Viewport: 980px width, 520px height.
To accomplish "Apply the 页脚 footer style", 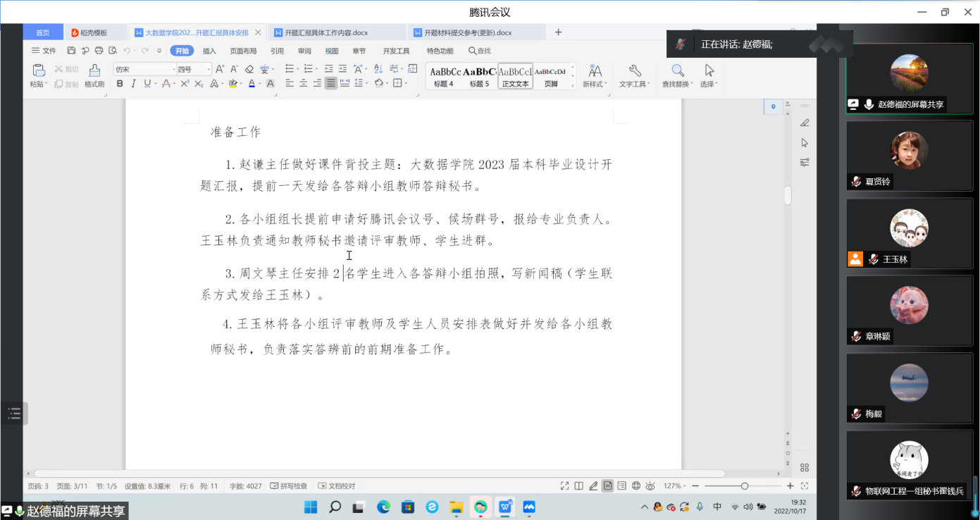I will coord(551,76).
